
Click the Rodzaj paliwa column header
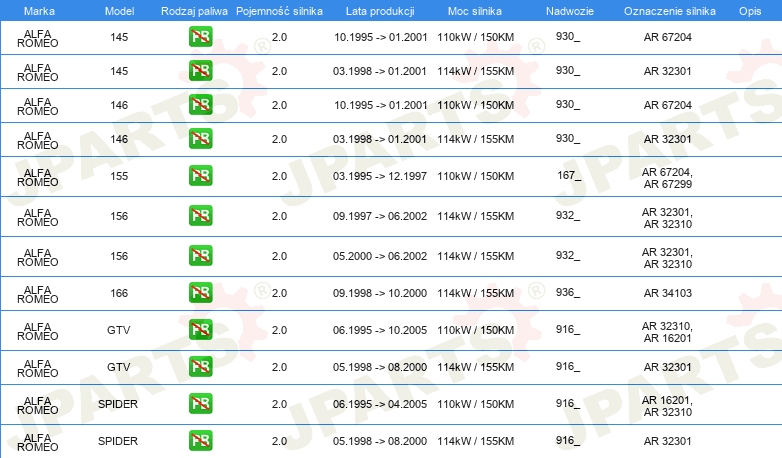194,11
